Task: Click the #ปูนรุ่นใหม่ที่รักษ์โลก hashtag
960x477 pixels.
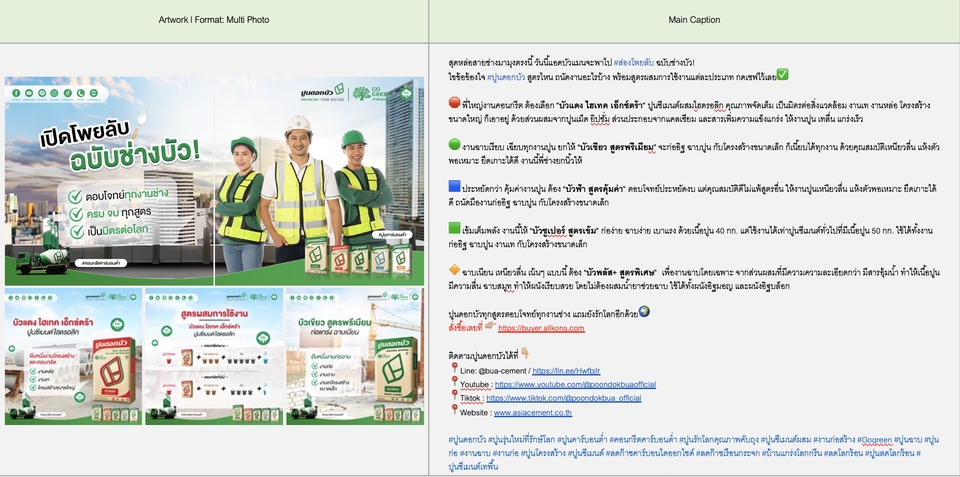Action: [x=522, y=440]
